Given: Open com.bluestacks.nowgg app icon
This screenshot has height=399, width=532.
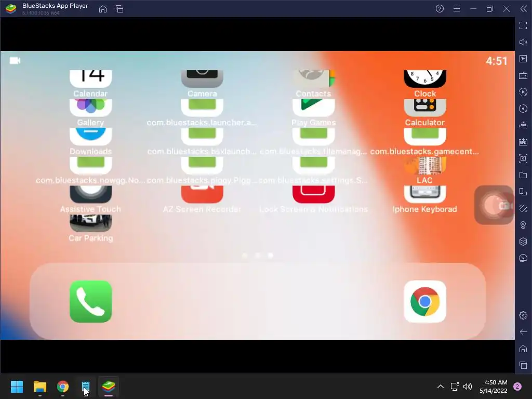Looking at the screenshot, I should pyautogui.click(x=90, y=165).
